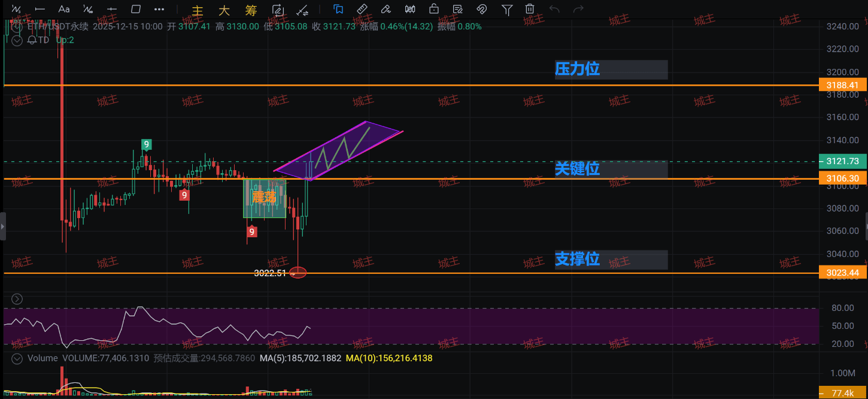868x399 pixels.
Task: Click the bell icon beside TD
Action: [x=32, y=40]
